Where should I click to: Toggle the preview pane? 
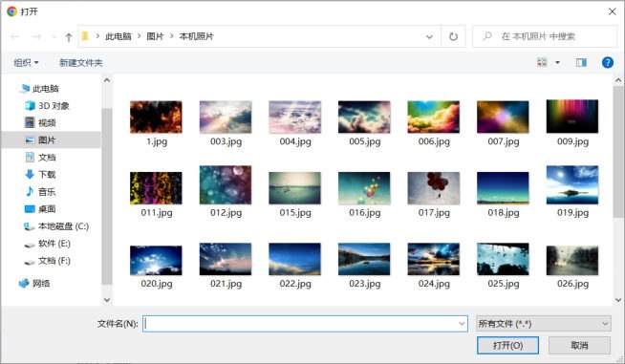581,63
